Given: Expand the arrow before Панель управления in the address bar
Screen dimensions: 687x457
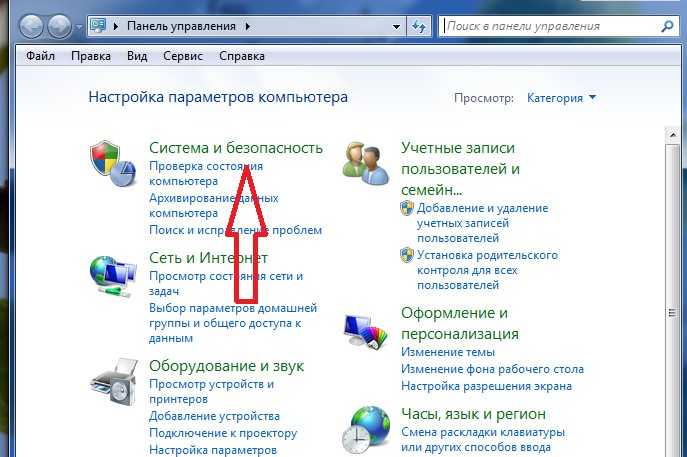Looking at the screenshot, I should [116, 26].
